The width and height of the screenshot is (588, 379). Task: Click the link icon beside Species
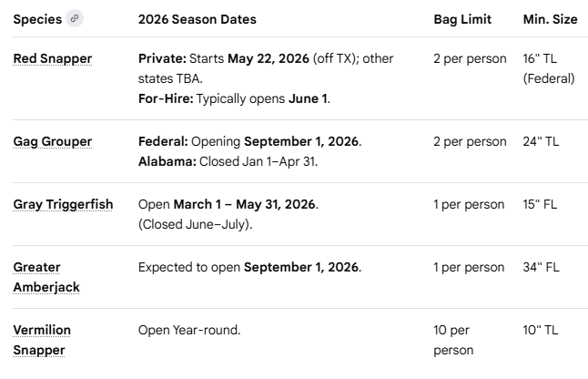pos(75,19)
